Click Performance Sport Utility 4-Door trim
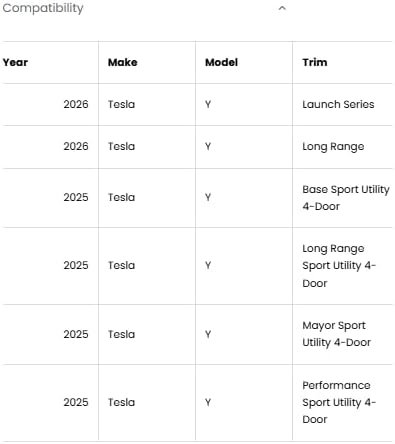395x444 pixels. [339, 402]
